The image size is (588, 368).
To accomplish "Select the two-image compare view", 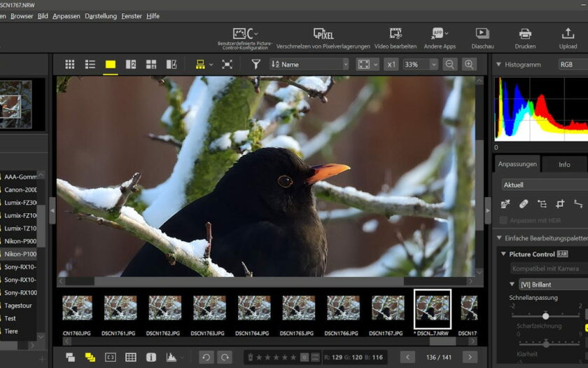I will pos(130,64).
